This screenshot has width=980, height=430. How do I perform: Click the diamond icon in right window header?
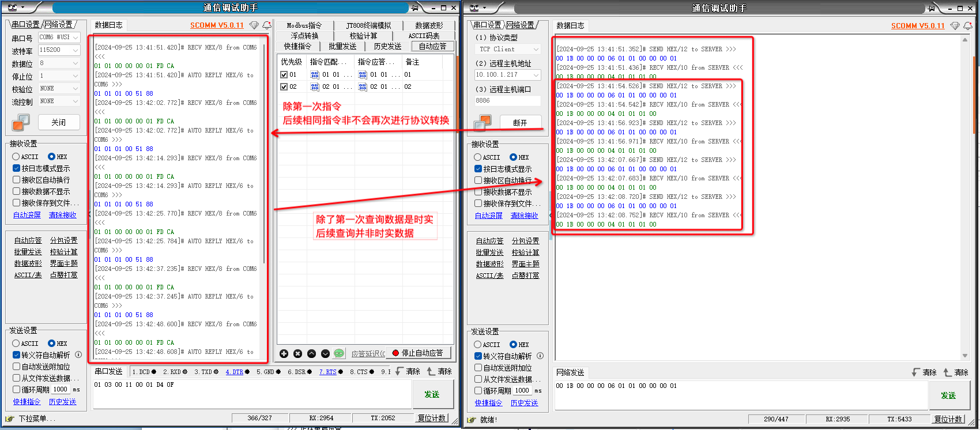point(955,26)
